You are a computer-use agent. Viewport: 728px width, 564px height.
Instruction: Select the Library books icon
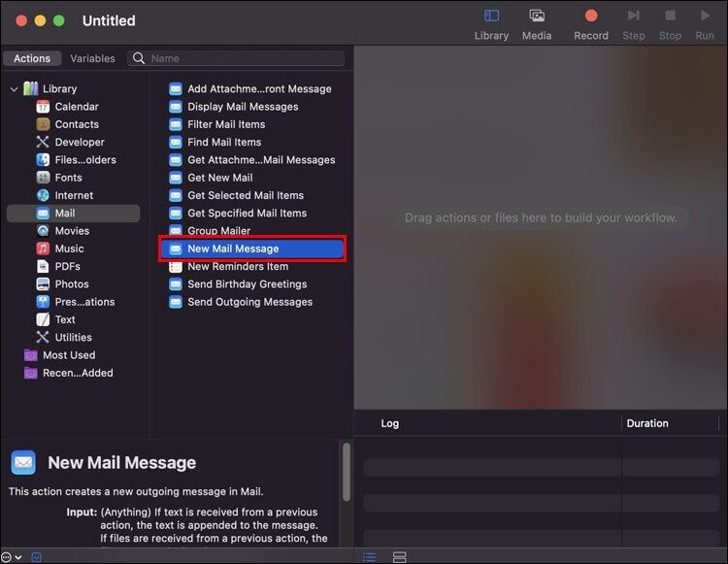pyautogui.click(x=31, y=88)
